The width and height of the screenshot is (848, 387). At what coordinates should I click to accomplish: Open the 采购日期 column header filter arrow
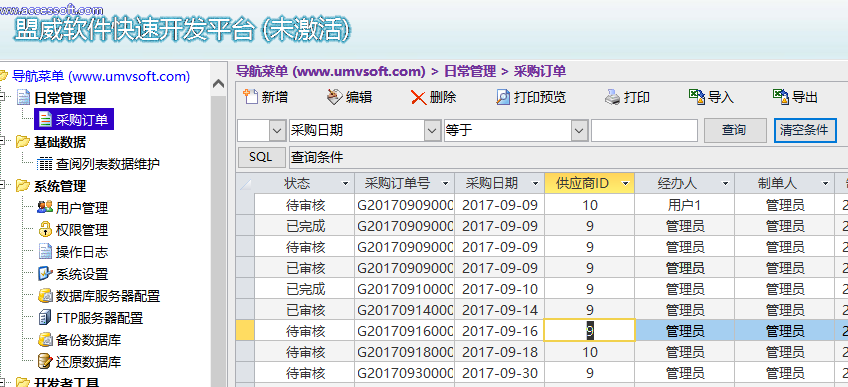(535, 184)
